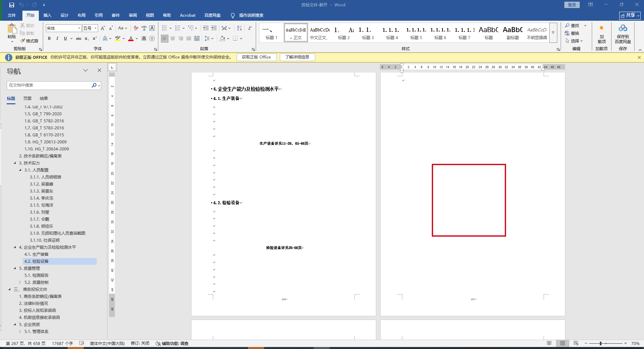This screenshot has width=644, height=349.
Task: Toggle Print Layout view in status bar
Action: [563, 343]
